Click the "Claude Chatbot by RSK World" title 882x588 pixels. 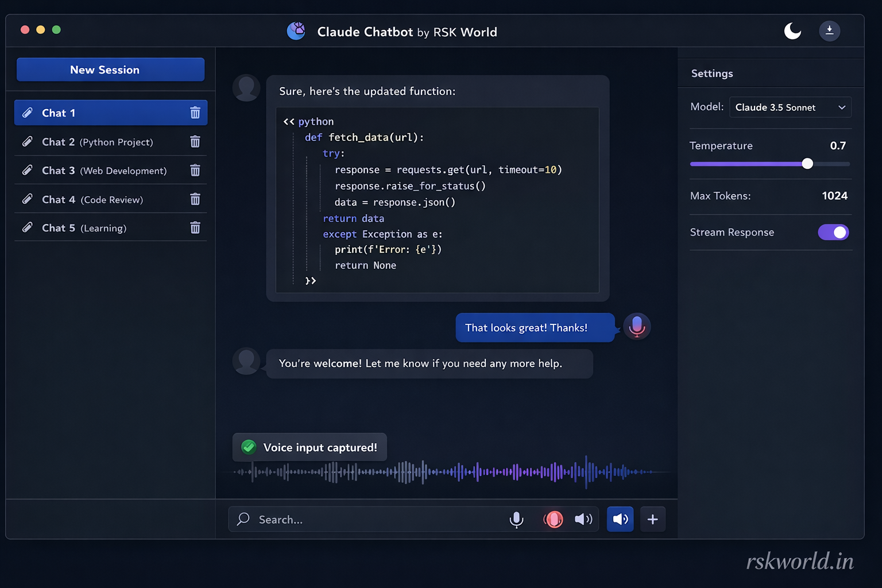[407, 32]
